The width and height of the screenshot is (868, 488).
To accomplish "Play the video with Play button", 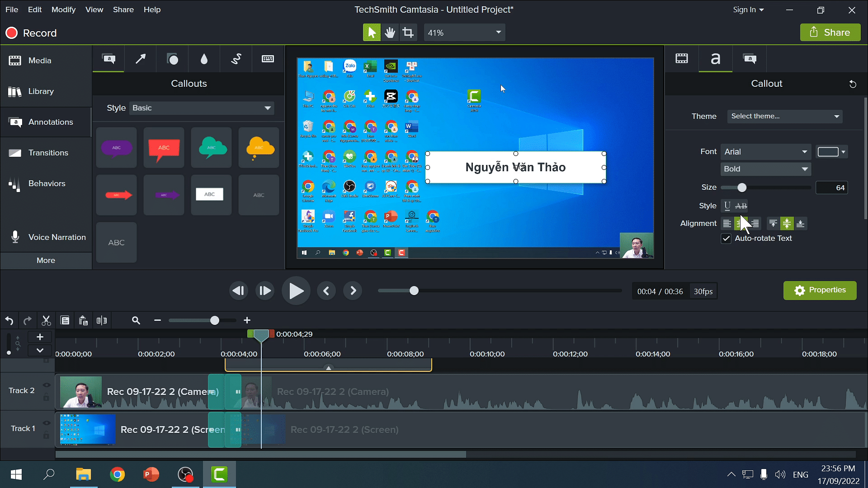I will point(296,291).
